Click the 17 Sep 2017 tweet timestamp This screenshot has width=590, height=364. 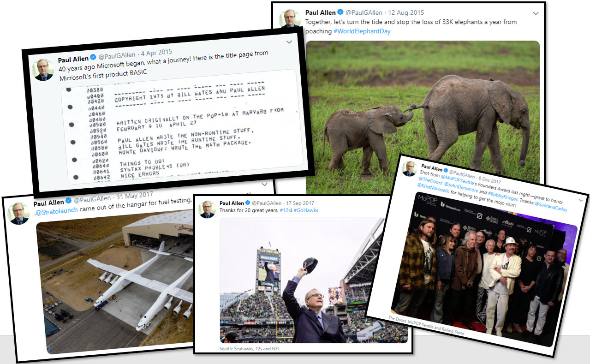tap(300, 203)
